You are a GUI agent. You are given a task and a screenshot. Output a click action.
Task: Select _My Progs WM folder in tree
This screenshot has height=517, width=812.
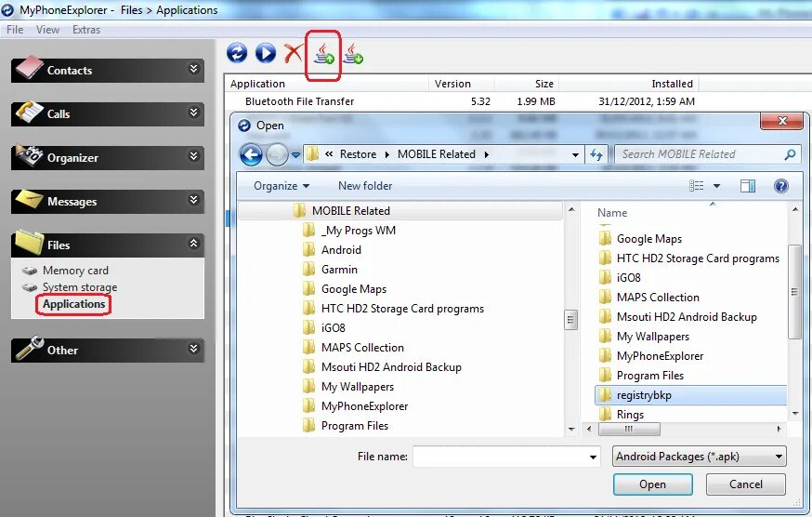click(x=359, y=231)
